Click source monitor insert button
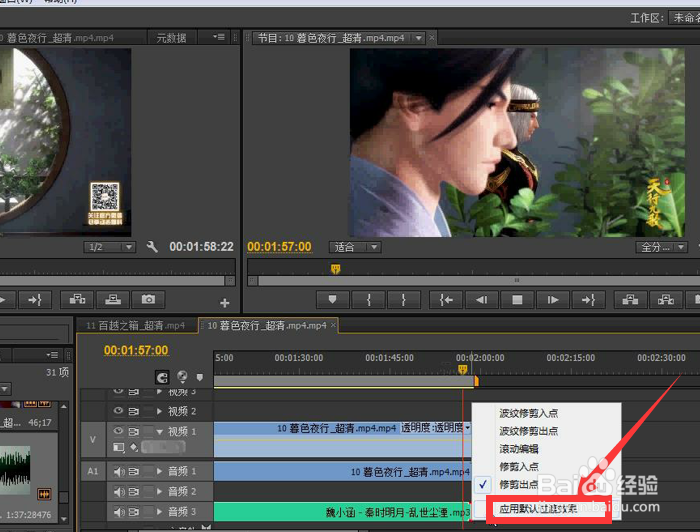Screen dimensions: 700x532 coord(77,300)
